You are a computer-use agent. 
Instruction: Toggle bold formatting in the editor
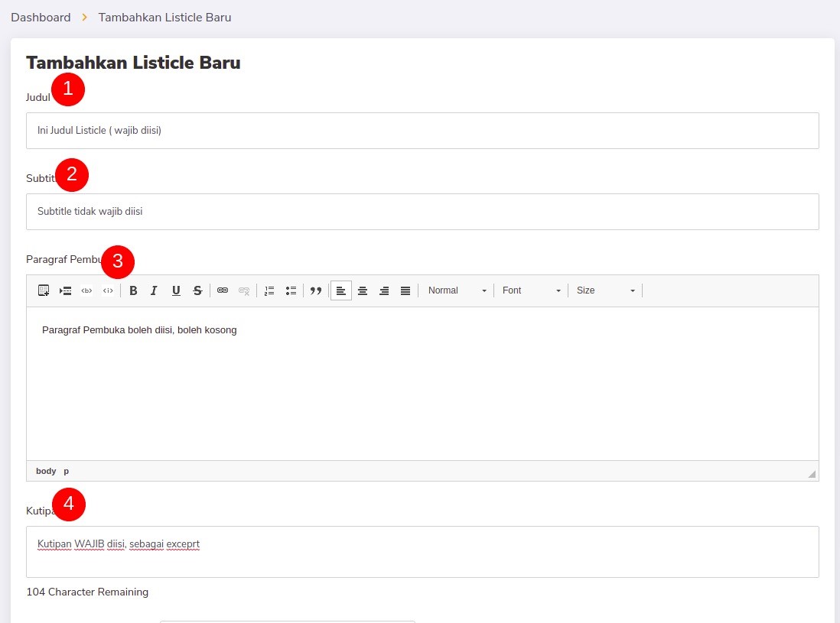click(x=133, y=290)
